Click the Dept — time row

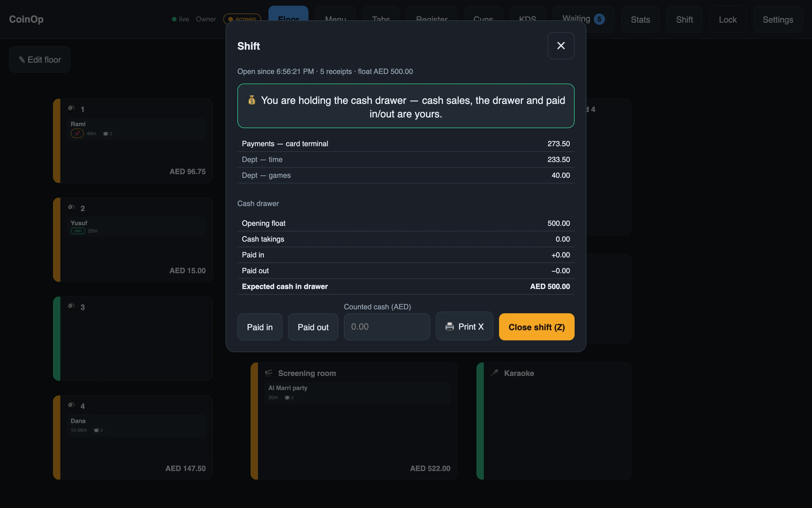pos(406,159)
